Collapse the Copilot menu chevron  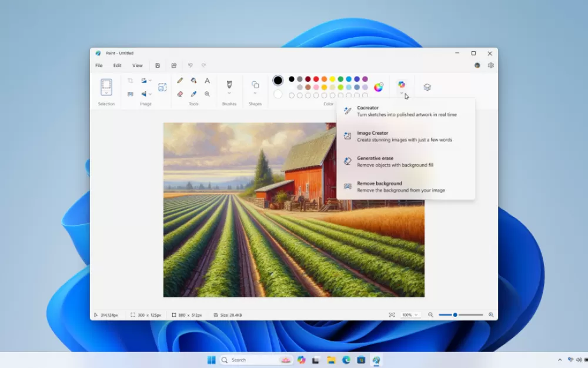coord(402,93)
